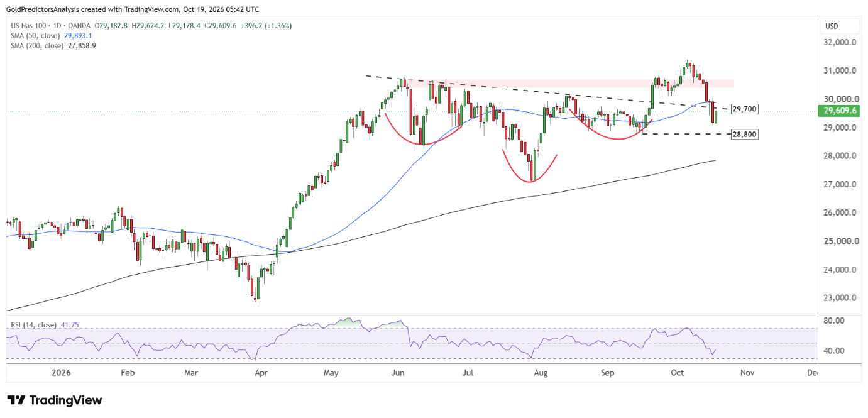Click the May time axis label
The image size is (868, 418).
[331, 373]
